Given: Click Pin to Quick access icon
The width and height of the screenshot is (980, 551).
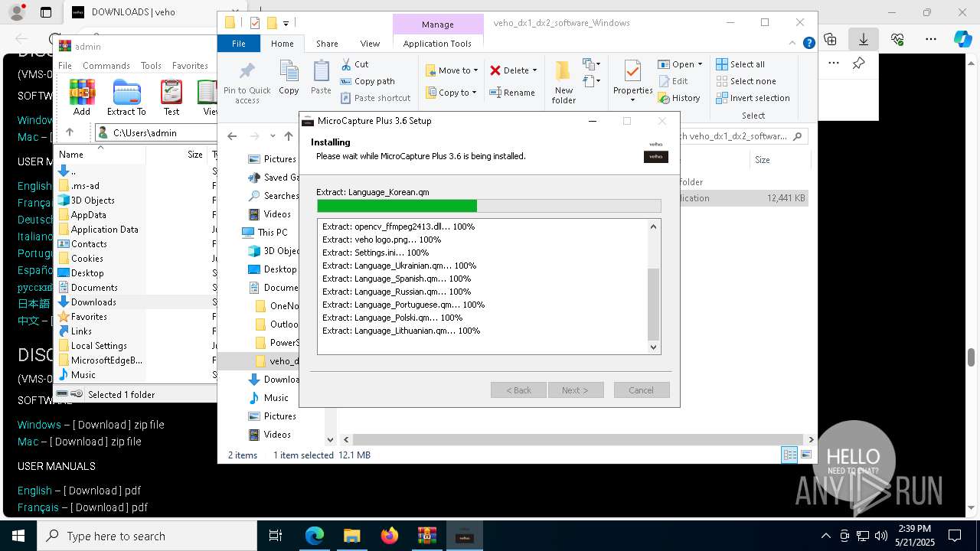Looking at the screenshot, I should pyautogui.click(x=247, y=83).
